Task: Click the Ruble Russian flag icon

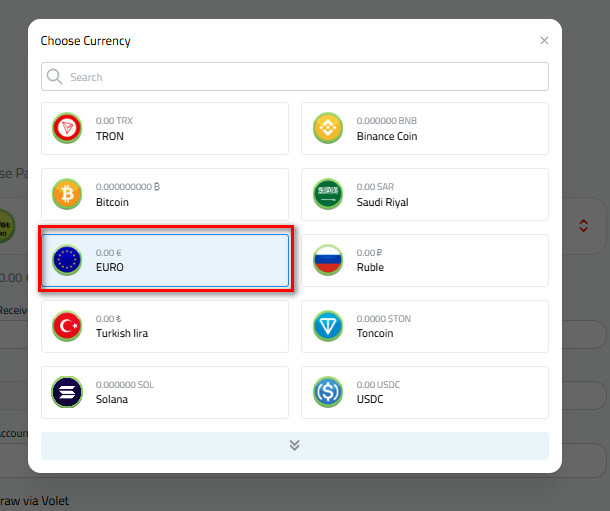Action: click(x=328, y=260)
